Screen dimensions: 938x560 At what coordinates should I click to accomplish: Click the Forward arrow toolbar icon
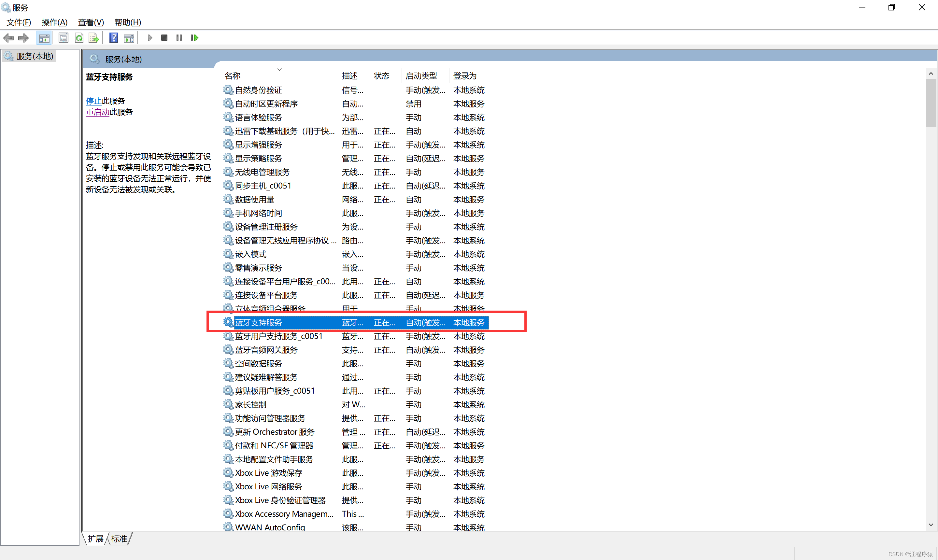tap(23, 38)
